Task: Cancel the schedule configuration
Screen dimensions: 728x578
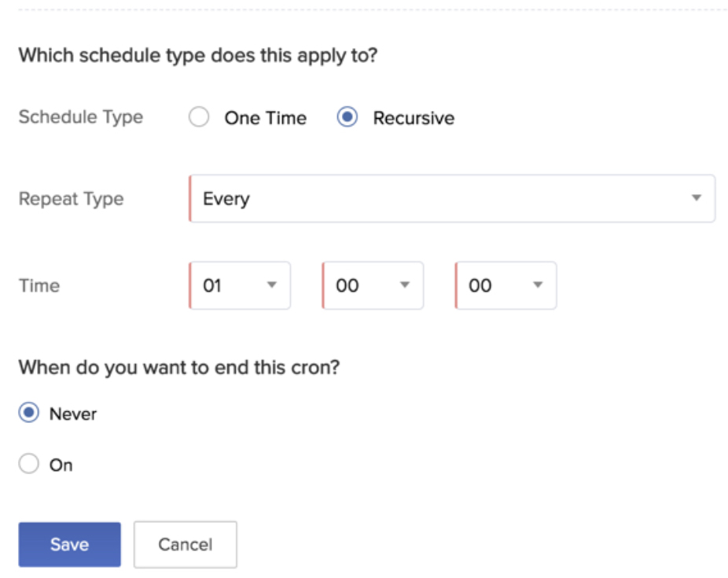Action: point(185,543)
